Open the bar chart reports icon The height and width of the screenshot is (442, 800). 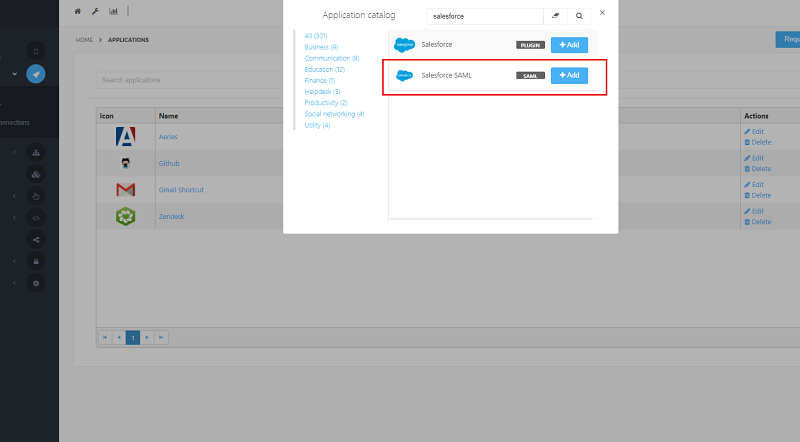pos(113,11)
